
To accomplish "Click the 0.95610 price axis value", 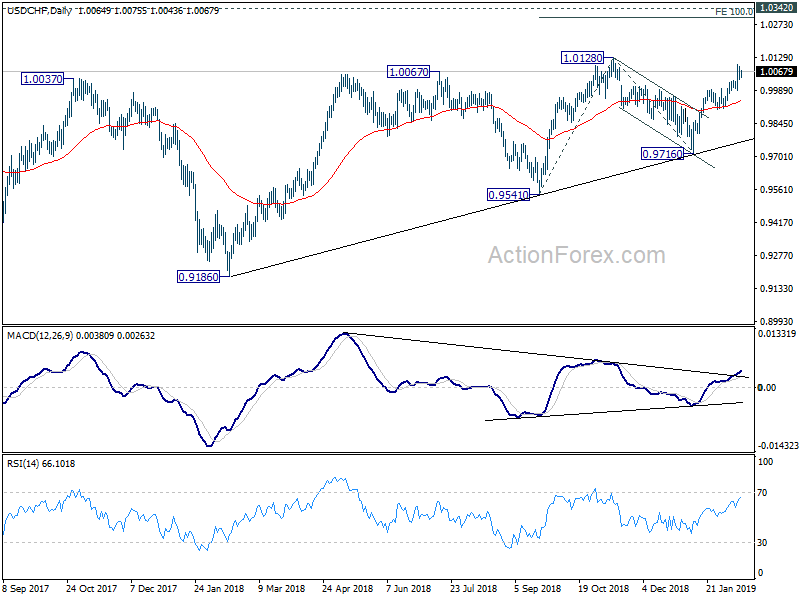I will point(777,190).
